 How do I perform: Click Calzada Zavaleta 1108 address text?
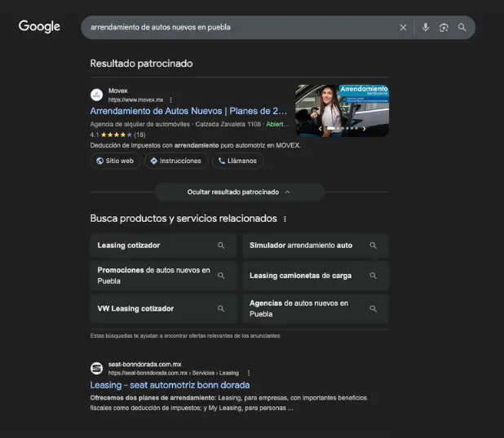(x=228, y=124)
